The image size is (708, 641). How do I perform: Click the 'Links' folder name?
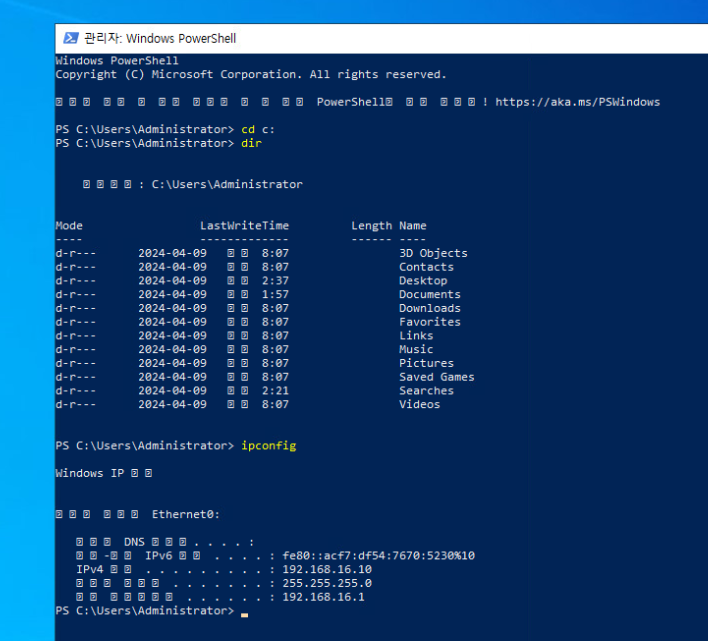(x=416, y=336)
